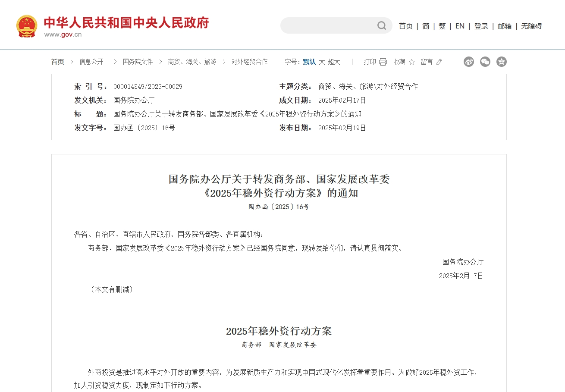
Task: Click document number 国办函〔2025〕16号 in info table
Action: point(144,128)
